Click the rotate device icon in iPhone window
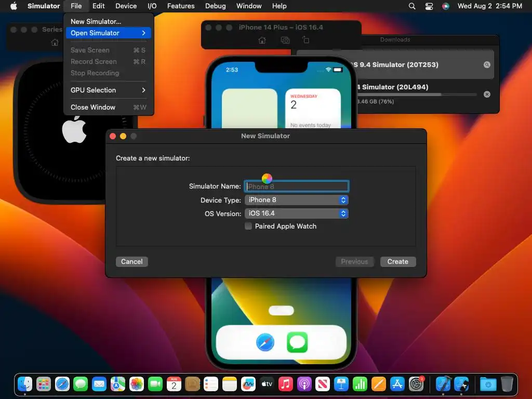532x399 pixels. click(305, 40)
